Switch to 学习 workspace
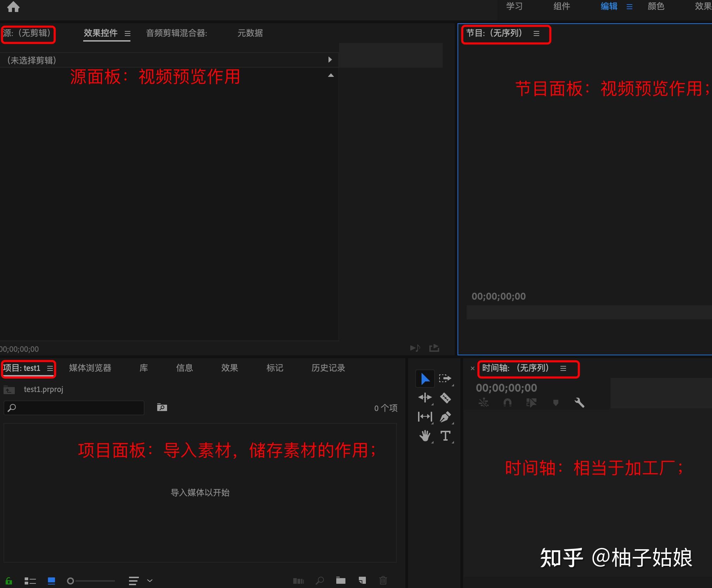The height and width of the screenshot is (588, 712). click(x=514, y=6)
